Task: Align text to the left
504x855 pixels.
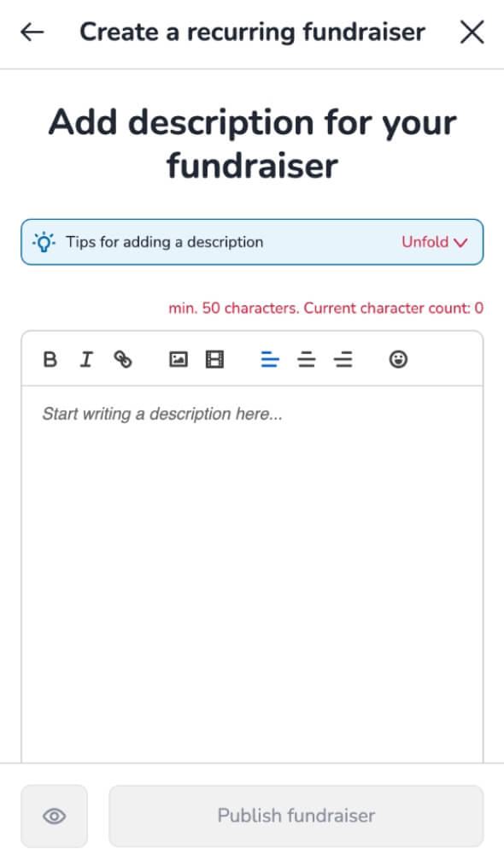Action: 270,359
